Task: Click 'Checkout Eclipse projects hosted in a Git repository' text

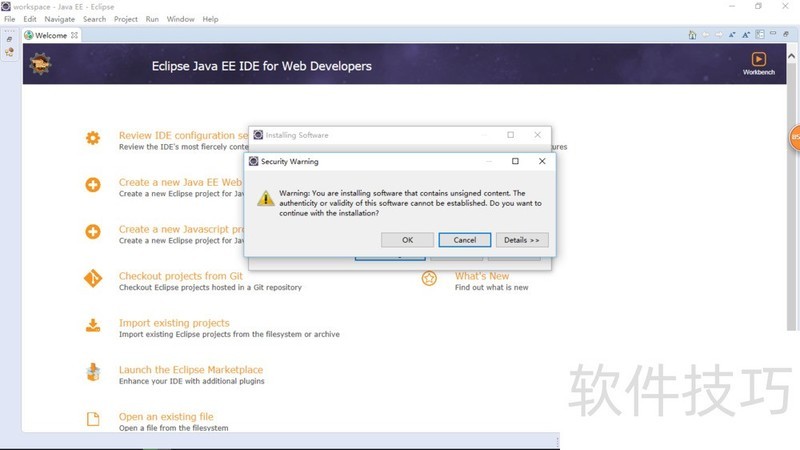Action: [210, 287]
